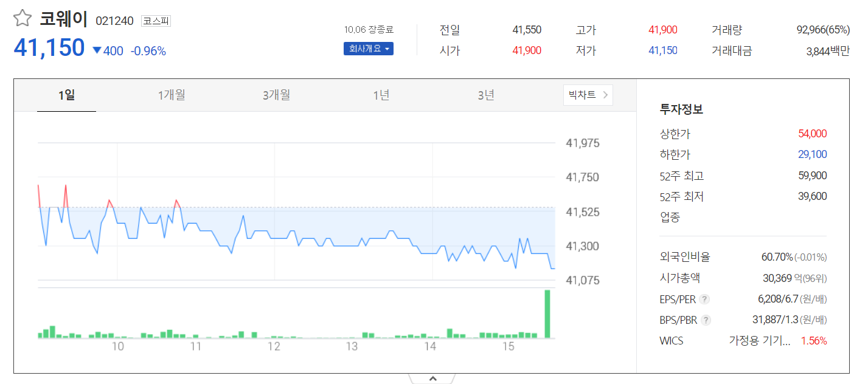The height and width of the screenshot is (384, 868).
Task: Click the BPS/PBR value 31,887/1.3
Action: coord(775,320)
